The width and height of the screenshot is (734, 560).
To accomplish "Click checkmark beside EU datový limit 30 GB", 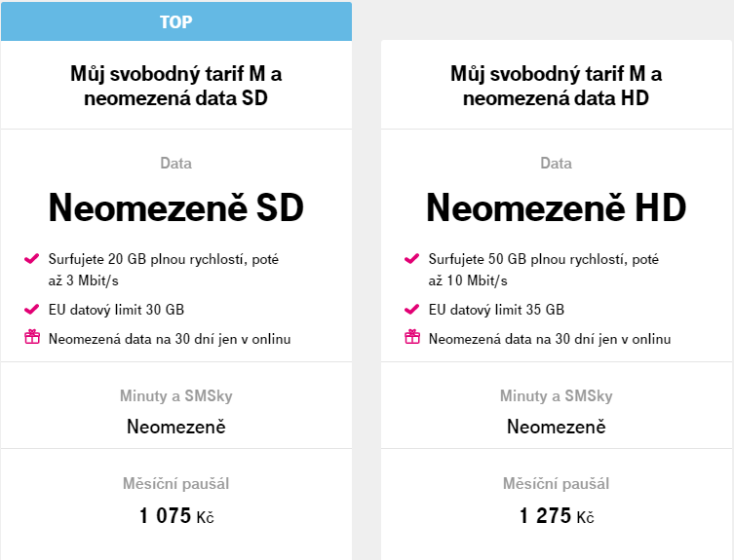I will tap(31, 311).
